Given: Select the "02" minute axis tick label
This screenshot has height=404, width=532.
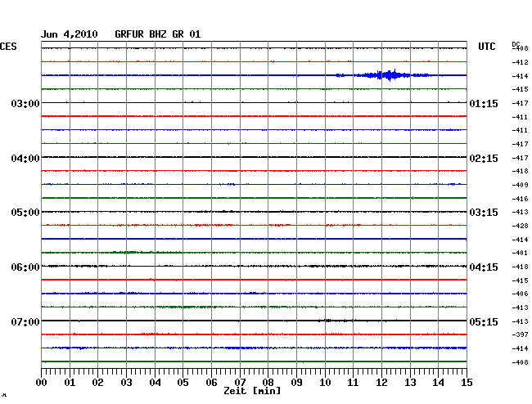Looking at the screenshot, I should [x=97, y=383].
